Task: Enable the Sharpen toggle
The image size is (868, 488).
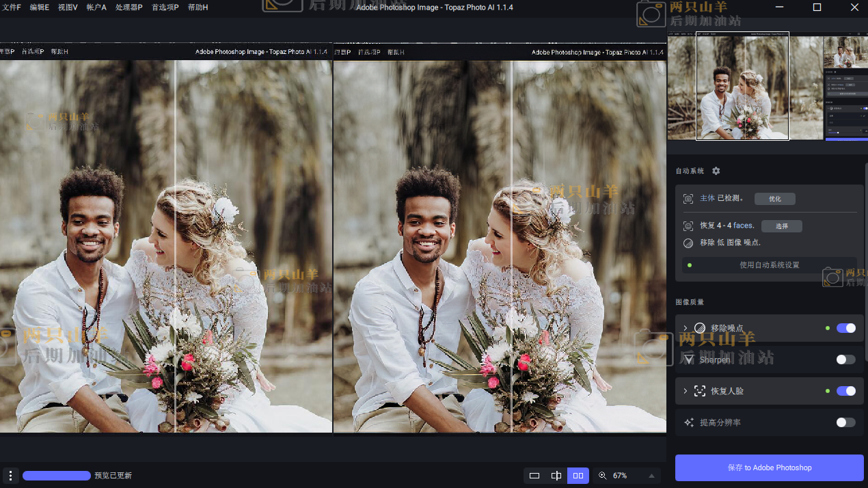Action: [845, 360]
